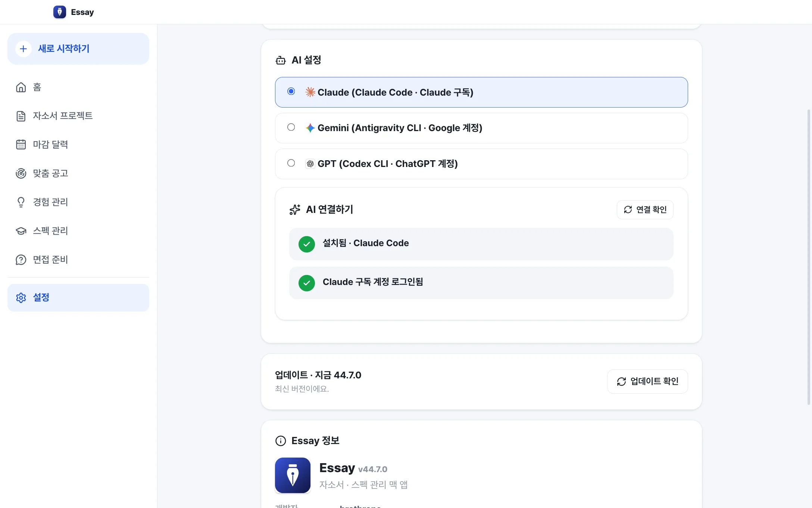The height and width of the screenshot is (508, 812).
Task: Click the lightbulb icon beside 경험 관리
Action: coord(21,202)
